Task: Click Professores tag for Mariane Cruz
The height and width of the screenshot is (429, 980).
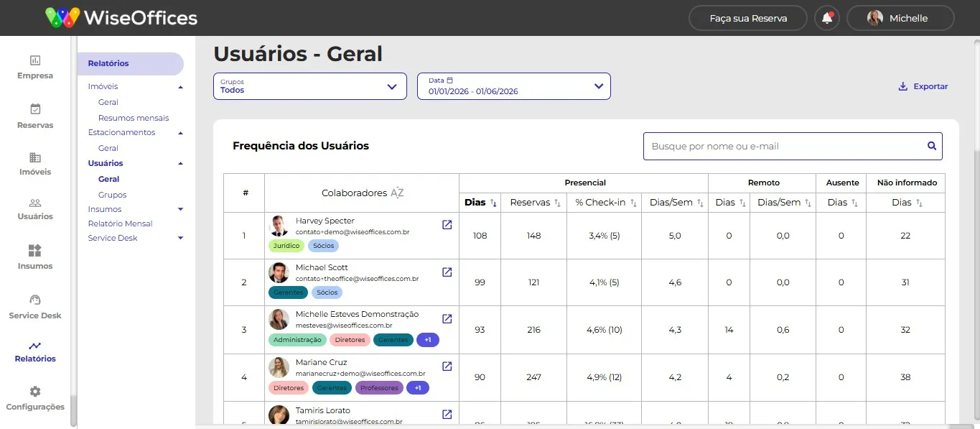Action: coord(380,388)
